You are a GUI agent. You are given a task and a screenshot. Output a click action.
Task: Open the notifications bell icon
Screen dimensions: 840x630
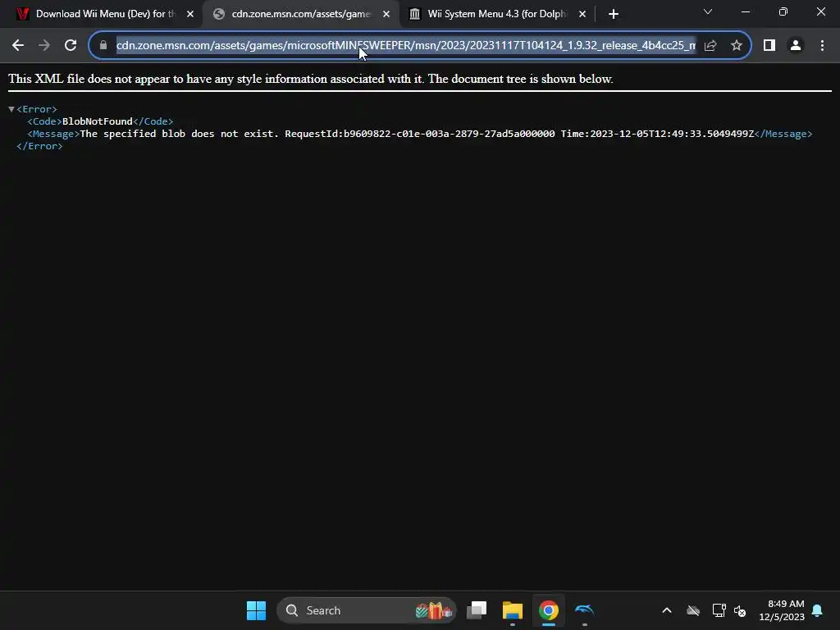point(818,610)
